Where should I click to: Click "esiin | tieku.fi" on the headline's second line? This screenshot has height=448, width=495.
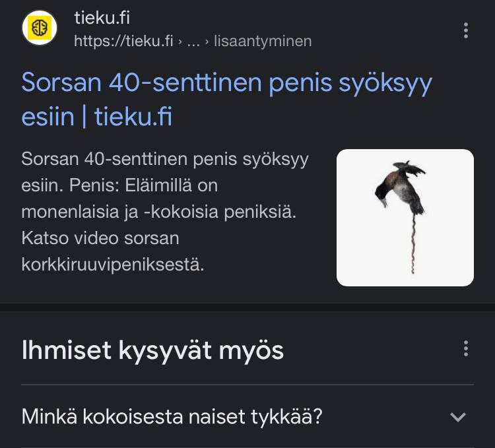coord(96,117)
